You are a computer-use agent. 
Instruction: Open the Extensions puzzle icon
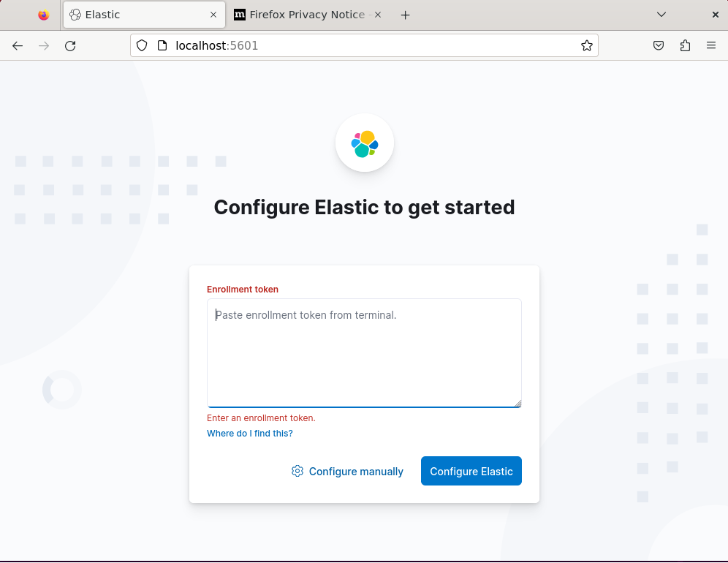tap(685, 45)
